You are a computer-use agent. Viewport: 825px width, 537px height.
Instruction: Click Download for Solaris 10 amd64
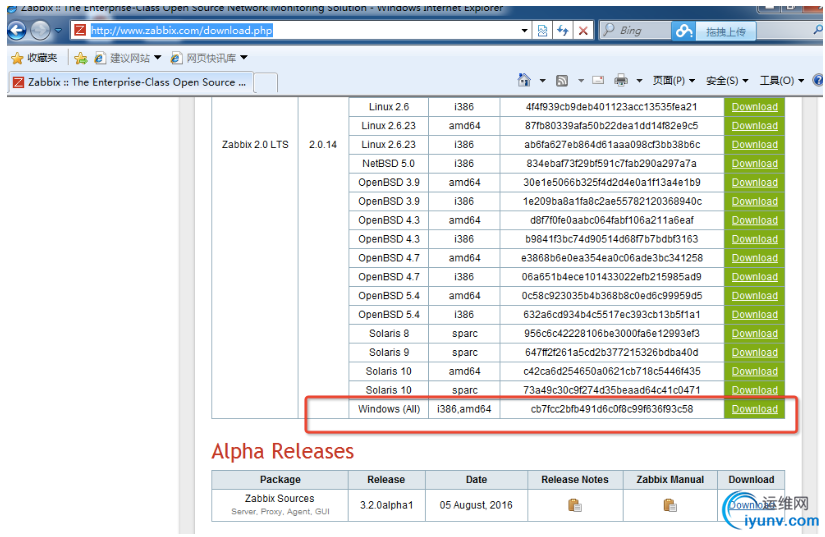coord(754,371)
